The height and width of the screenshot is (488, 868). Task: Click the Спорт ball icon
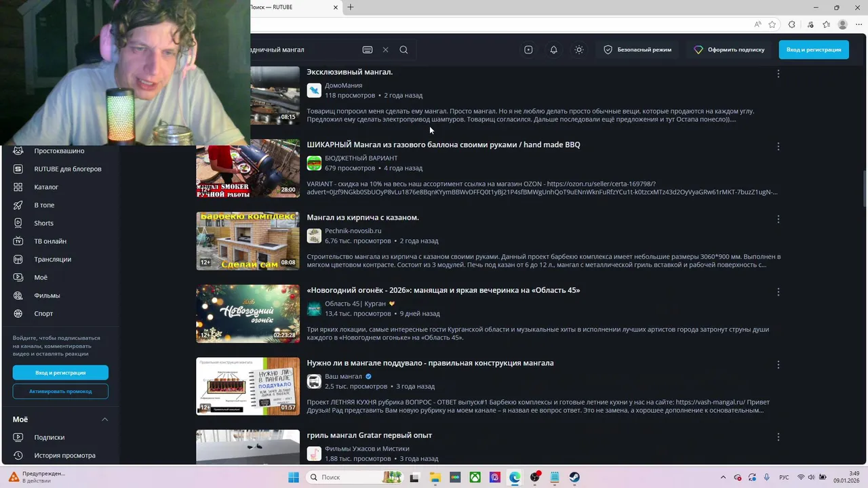pyautogui.click(x=18, y=313)
